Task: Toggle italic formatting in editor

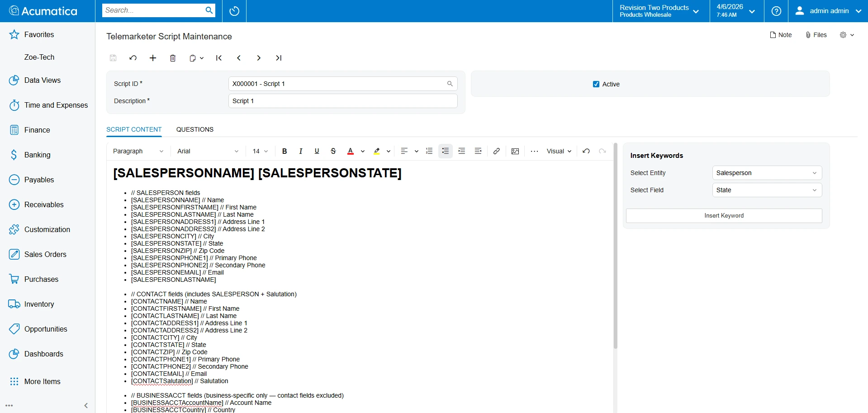Action: (x=301, y=151)
